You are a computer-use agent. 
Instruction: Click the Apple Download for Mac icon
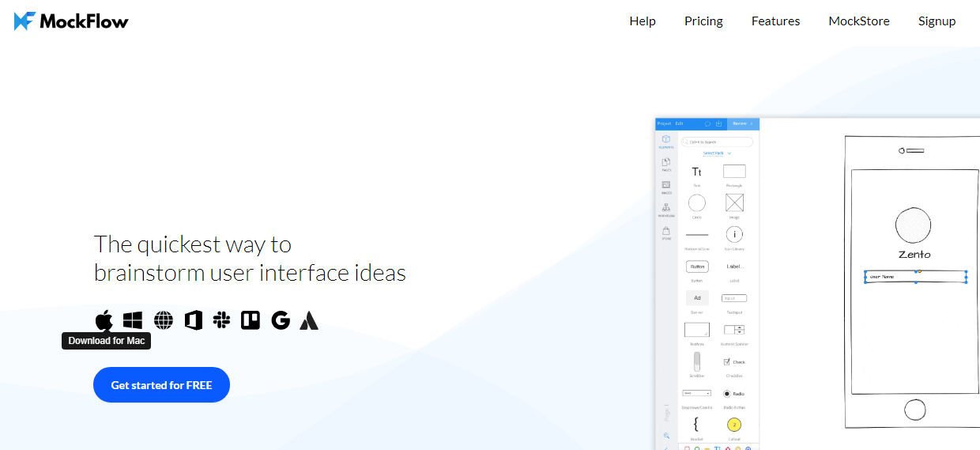pos(104,320)
